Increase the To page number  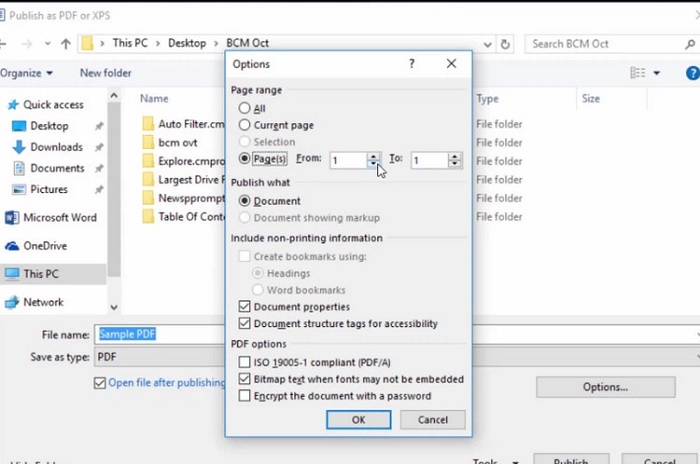pyautogui.click(x=454, y=156)
